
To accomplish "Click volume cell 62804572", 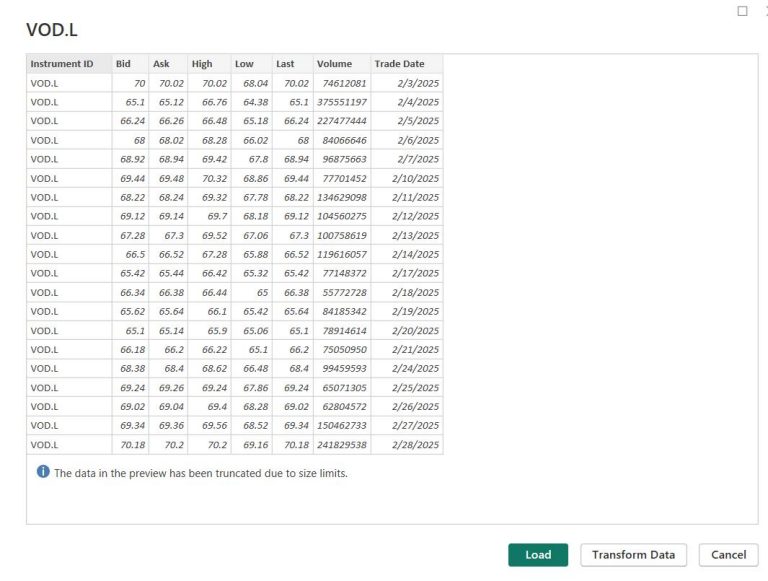I will tap(342, 407).
